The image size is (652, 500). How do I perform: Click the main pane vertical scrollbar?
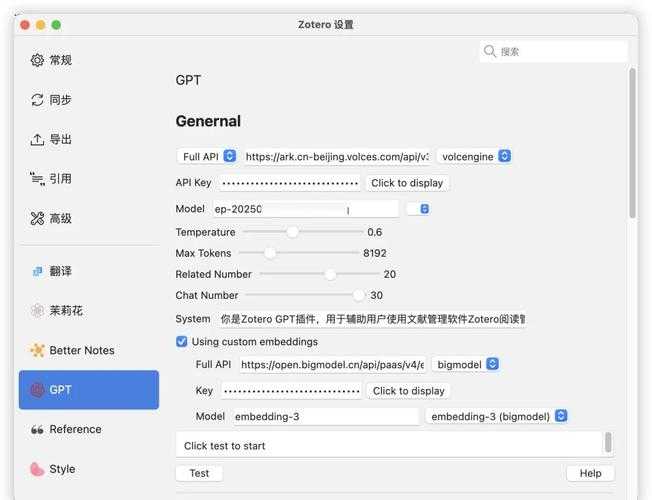click(x=632, y=143)
